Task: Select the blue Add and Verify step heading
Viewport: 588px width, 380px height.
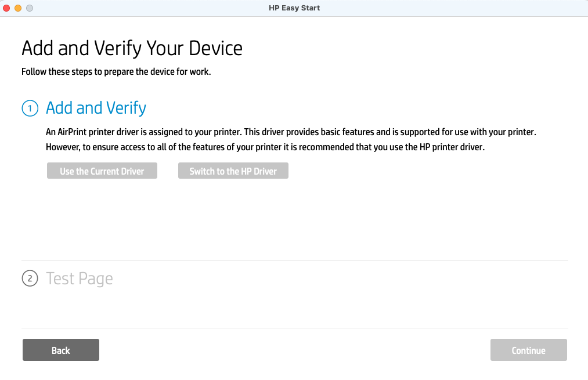Action: pyautogui.click(x=96, y=108)
